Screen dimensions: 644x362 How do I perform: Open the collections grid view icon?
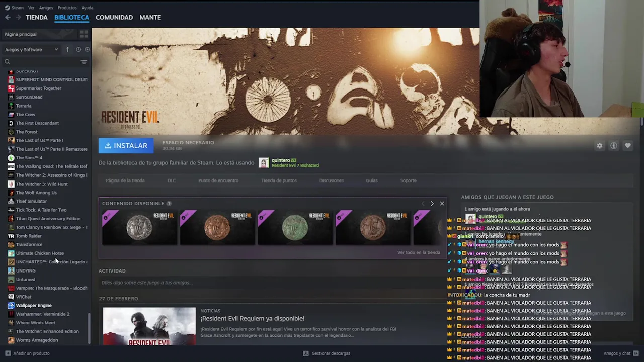tap(84, 34)
